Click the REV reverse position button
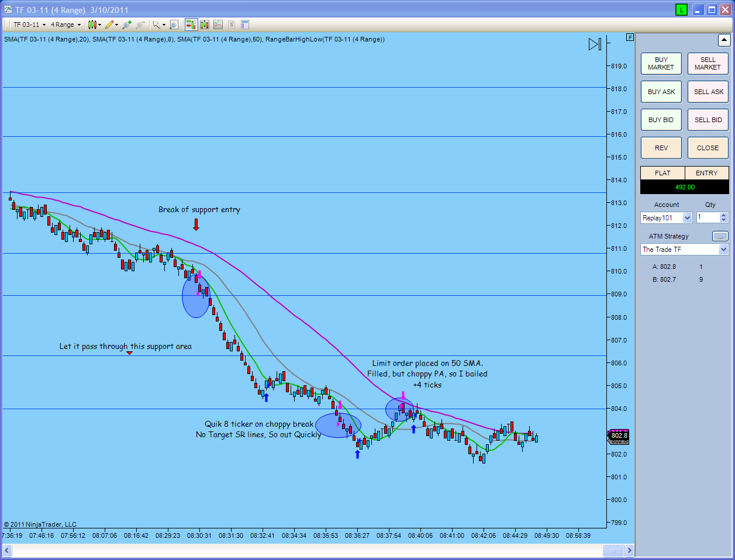This screenshot has height=560, width=735. click(x=661, y=148)
